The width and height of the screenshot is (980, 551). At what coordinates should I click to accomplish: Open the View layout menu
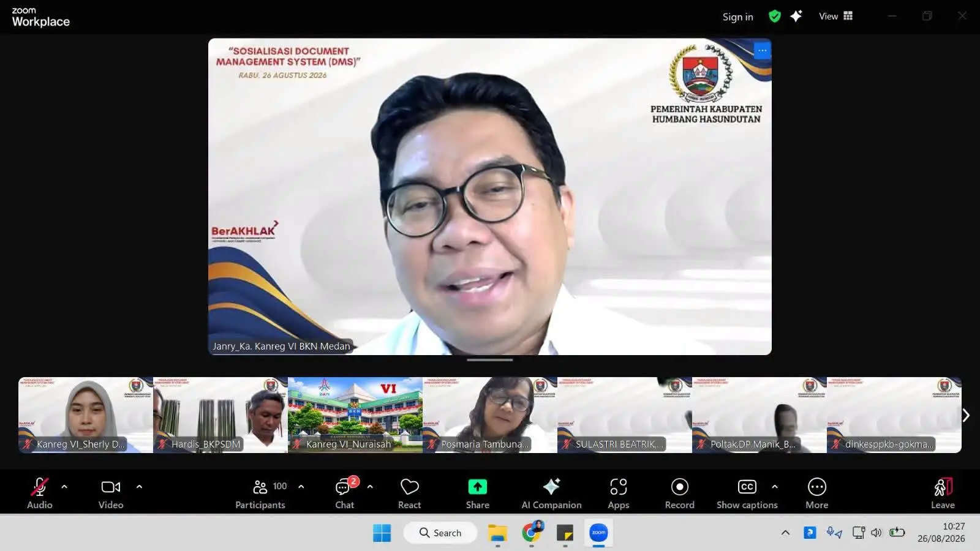[835, 17]
